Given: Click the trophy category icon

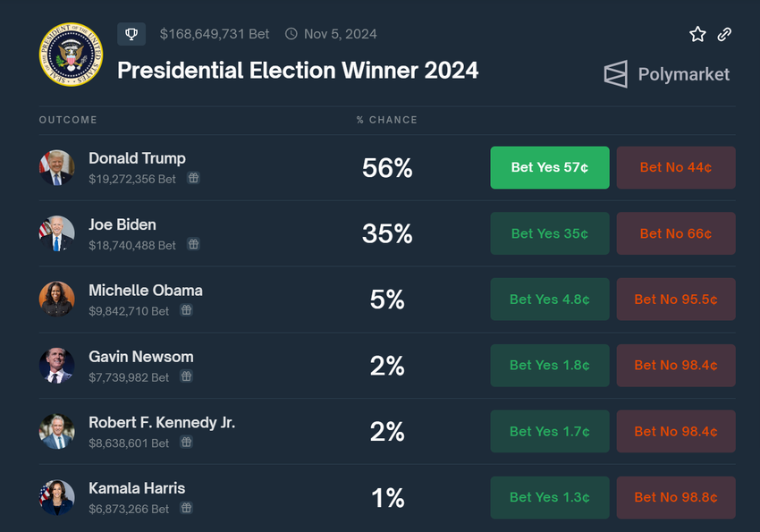Looking at the screenshot, I should 131,34.
